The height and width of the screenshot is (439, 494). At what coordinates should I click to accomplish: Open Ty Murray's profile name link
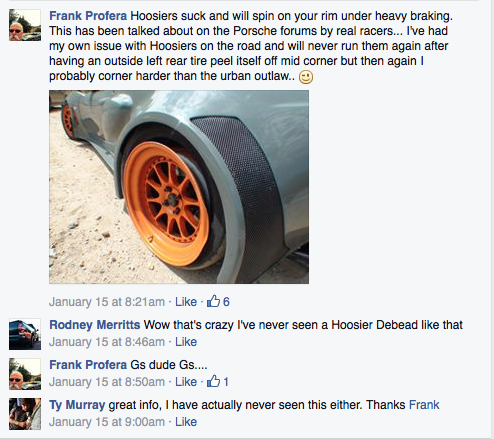(x=77, y=405)
